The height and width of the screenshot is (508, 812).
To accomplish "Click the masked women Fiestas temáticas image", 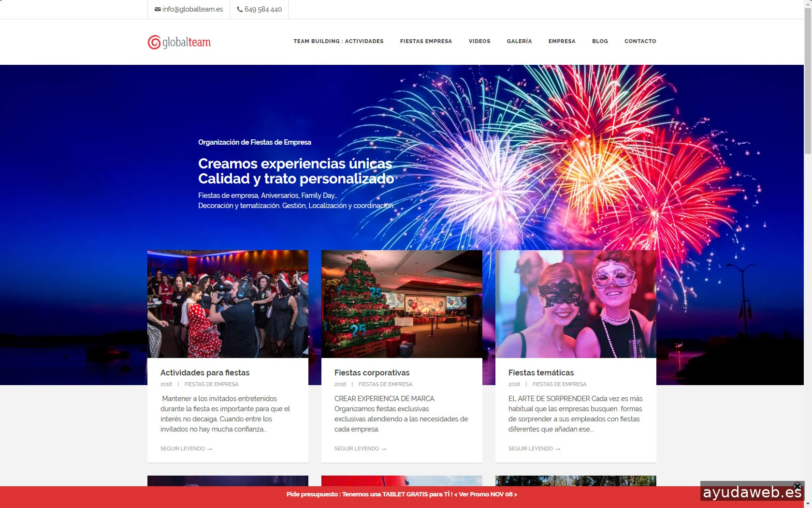I will [x=576, y=304].
